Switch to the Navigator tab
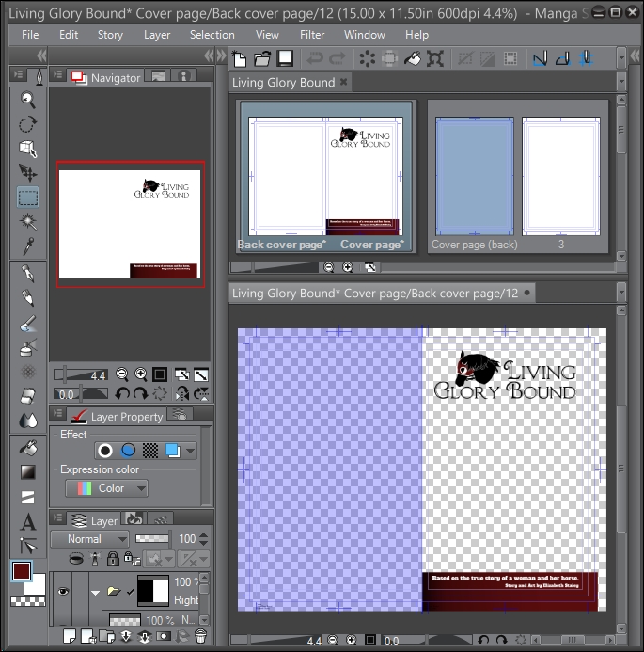Image resolution: width=644 pixels, height=652 pixels. [x=105, y=77]
